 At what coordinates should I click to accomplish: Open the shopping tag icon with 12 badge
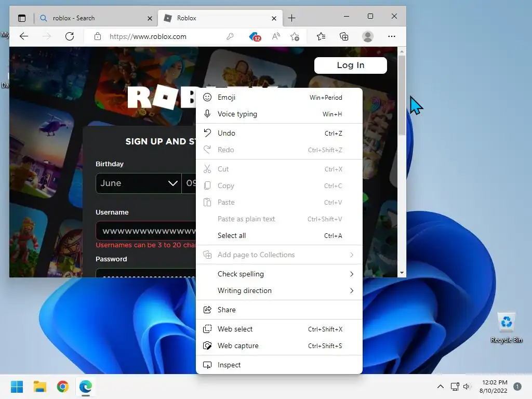pyautogui.click(x=255, y=36)
